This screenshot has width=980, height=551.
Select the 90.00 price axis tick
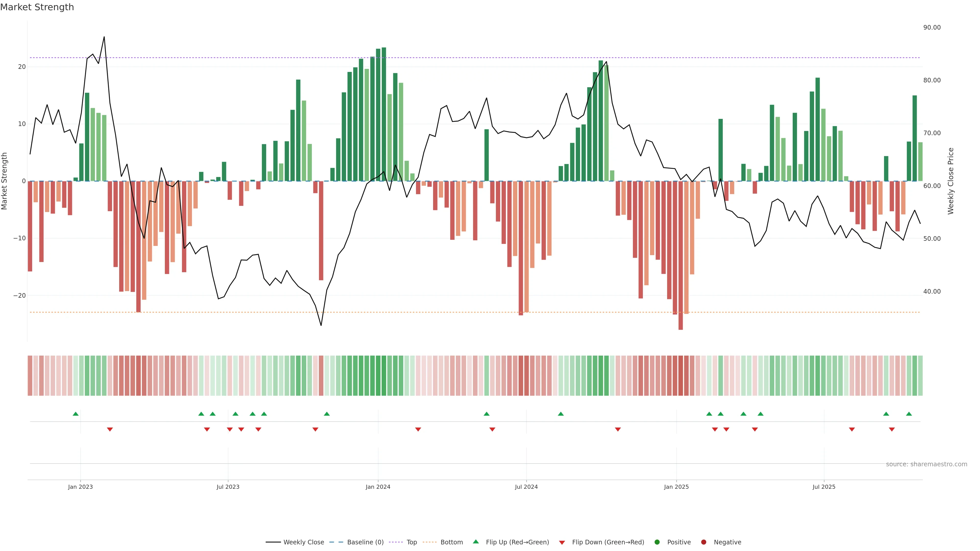point(932,27)
